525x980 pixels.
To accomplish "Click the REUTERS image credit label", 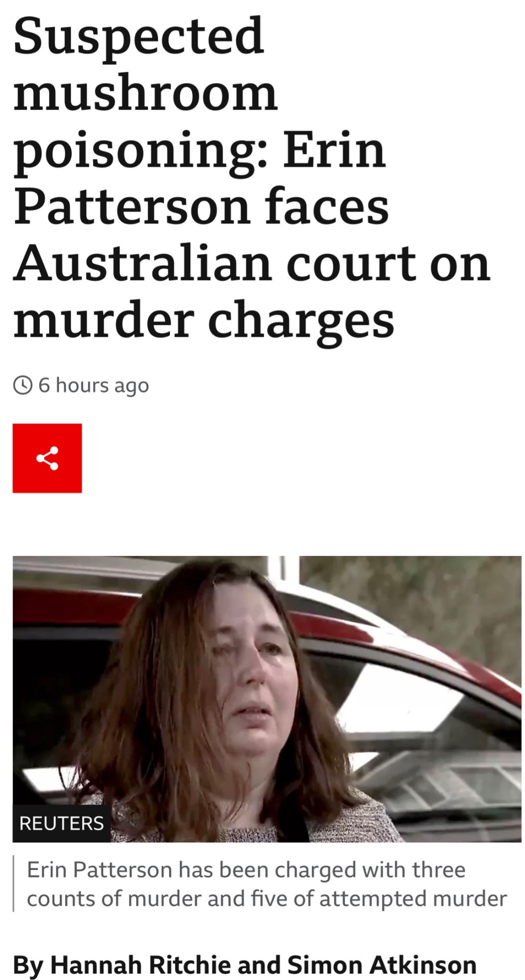I will 61,823.
